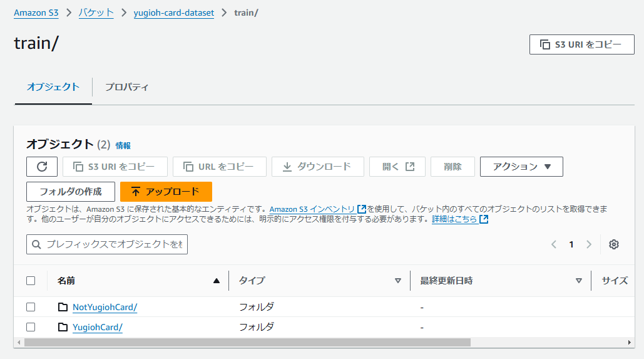Open 詳細はこちら link
This screenshot has width=644, height=359.
[454, 219]
